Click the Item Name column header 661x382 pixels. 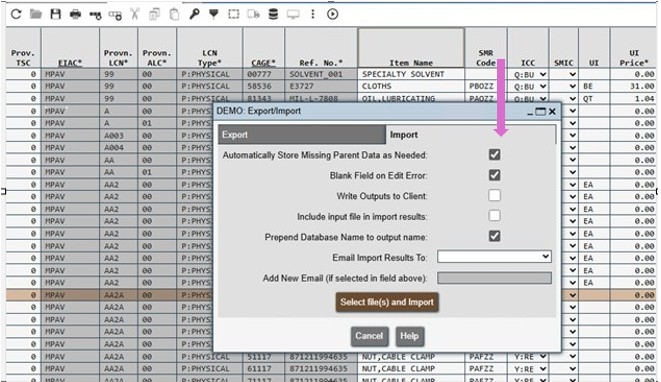[x=411, y=48]
